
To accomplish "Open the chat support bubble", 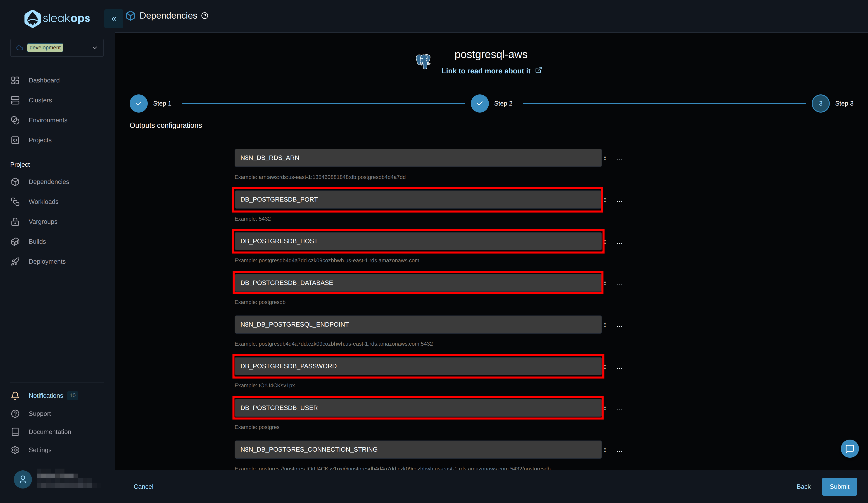I will pos(850,448).
